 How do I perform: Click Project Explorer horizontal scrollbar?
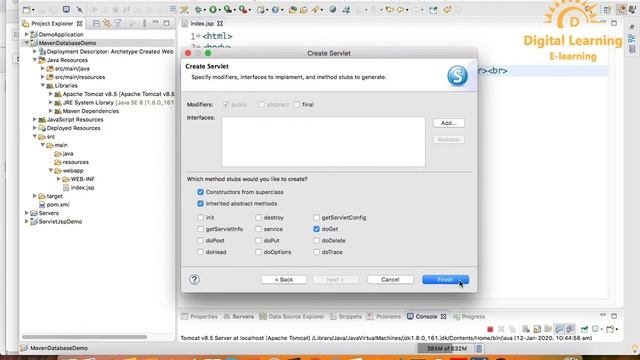(84, 337)
